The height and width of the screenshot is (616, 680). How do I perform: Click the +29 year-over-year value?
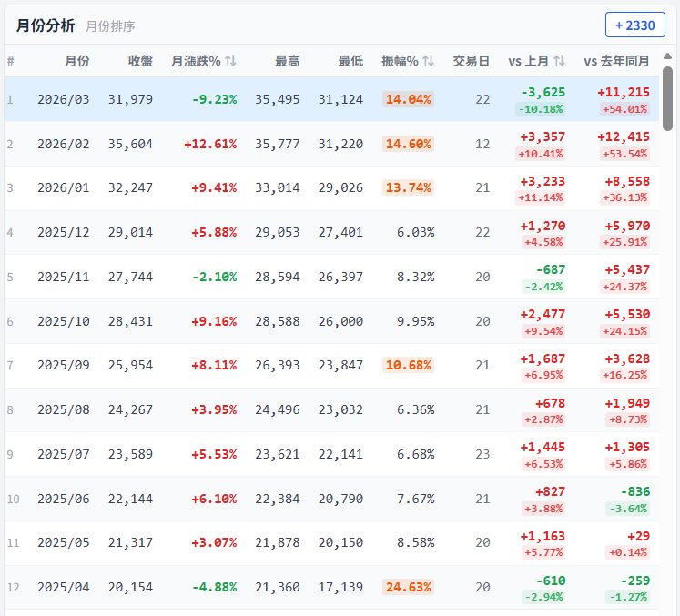[x=639, y=536]
